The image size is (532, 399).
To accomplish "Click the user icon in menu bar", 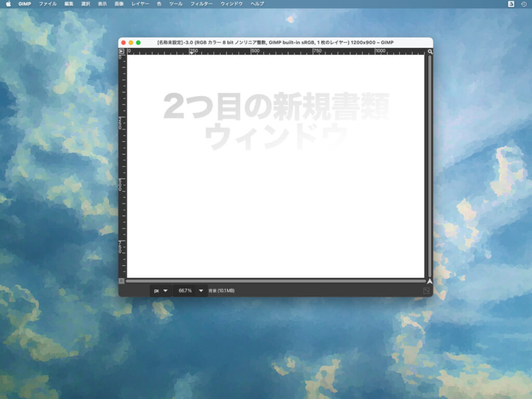I will (511, 4).
